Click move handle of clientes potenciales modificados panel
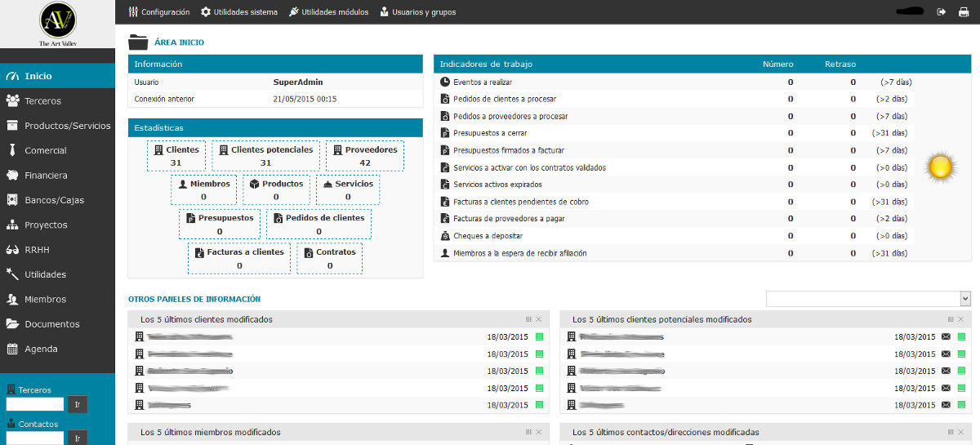The width and height of the screenshot is (980, 445). tap(951, 319)
